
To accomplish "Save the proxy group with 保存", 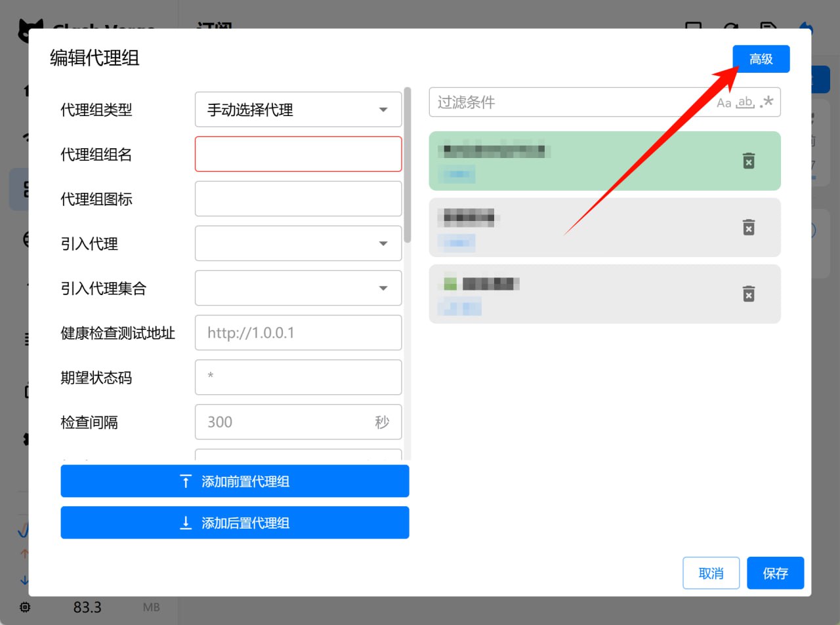I will 775,573.
